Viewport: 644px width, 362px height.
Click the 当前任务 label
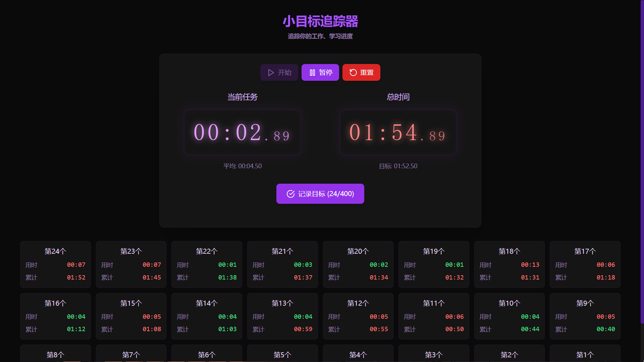(243, 97)
